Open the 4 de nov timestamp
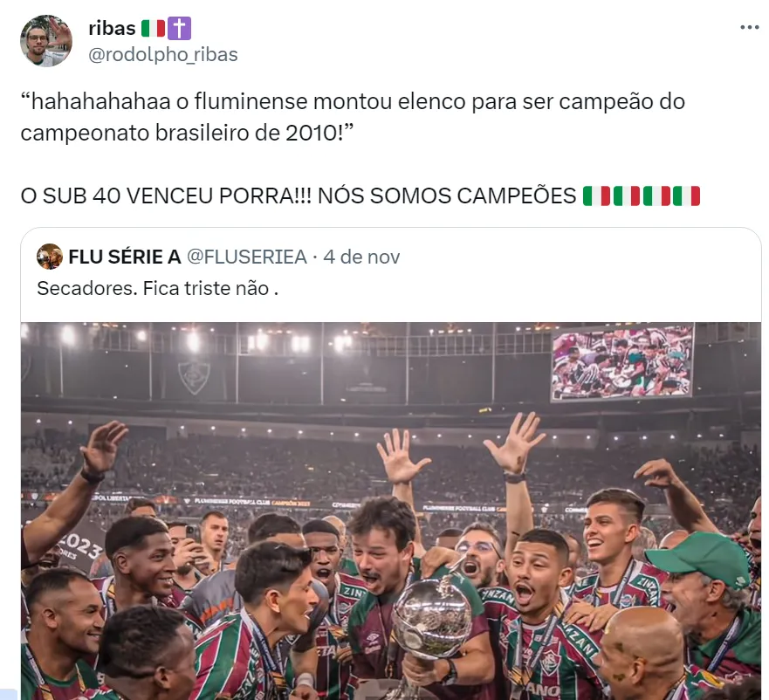The image size is (769, 700). (361, 257)
